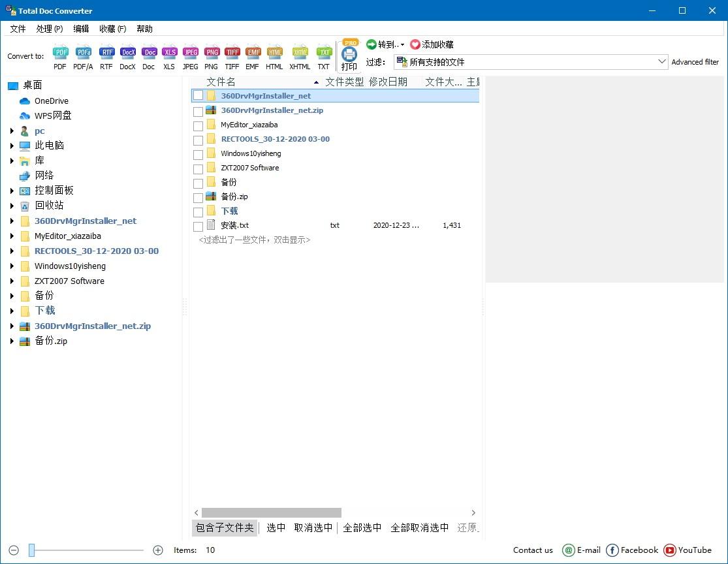This screenshot has width=728, height=564.
Task: Open YouTube link icon
Action: (x=669, y=550)
